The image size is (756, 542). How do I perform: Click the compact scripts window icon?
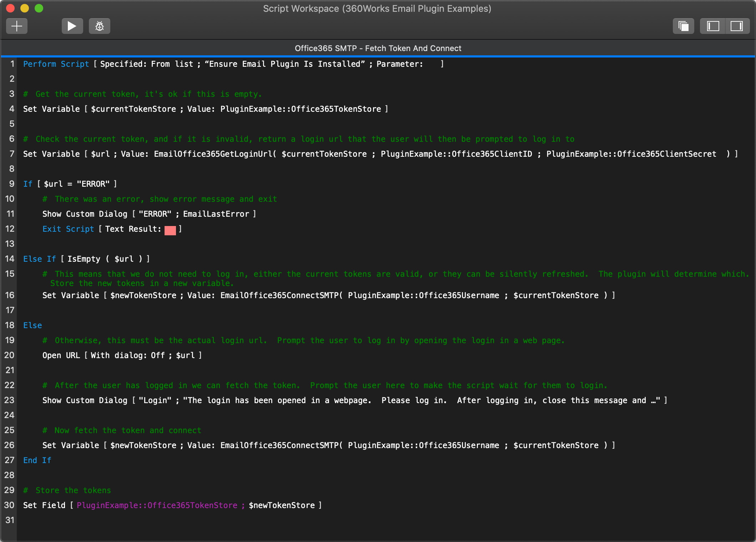[683, 26]
